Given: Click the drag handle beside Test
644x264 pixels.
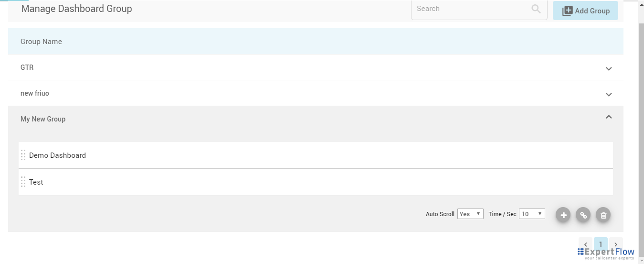Looking at the screenshot, I should point(23,182).
